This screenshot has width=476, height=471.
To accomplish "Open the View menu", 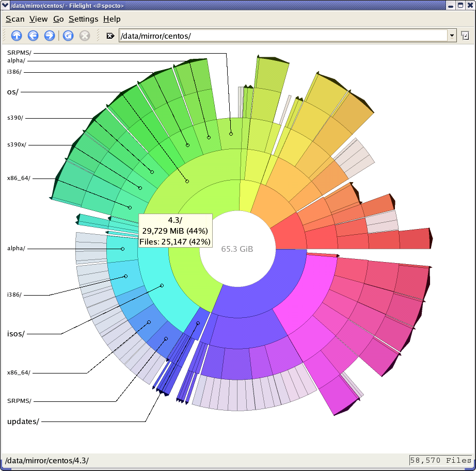I will tap(38, 19).
